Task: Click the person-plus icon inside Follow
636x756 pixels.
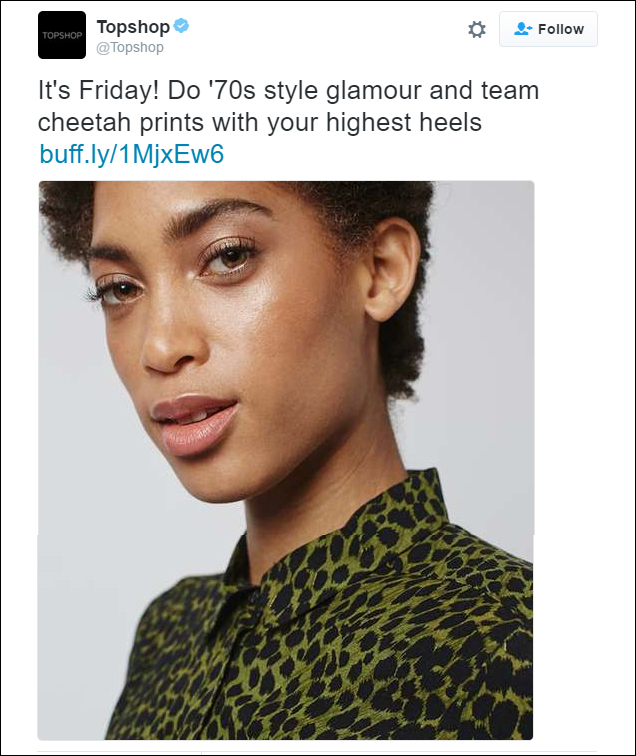Action: click(523, 29)
